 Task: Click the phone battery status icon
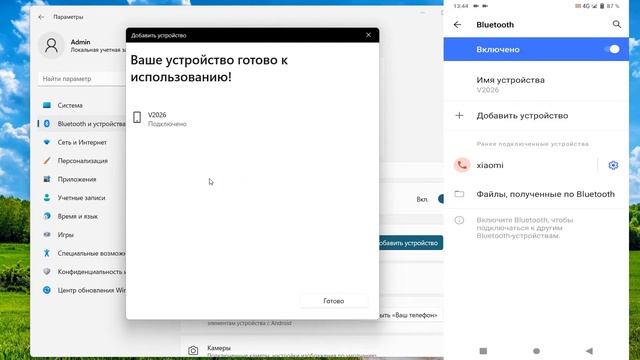click(602, 6)
